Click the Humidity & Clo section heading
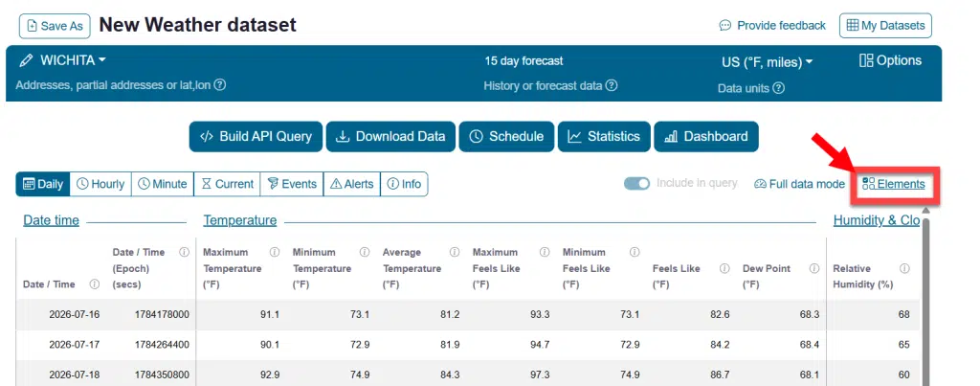 pyautogui.click(x=877, y=220)
